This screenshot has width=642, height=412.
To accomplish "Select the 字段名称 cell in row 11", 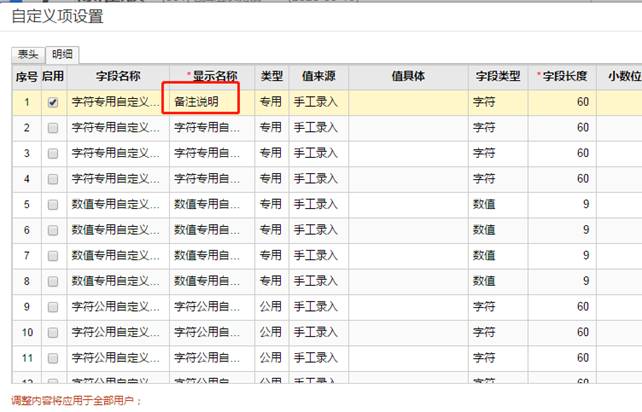I will pos(118,358).
